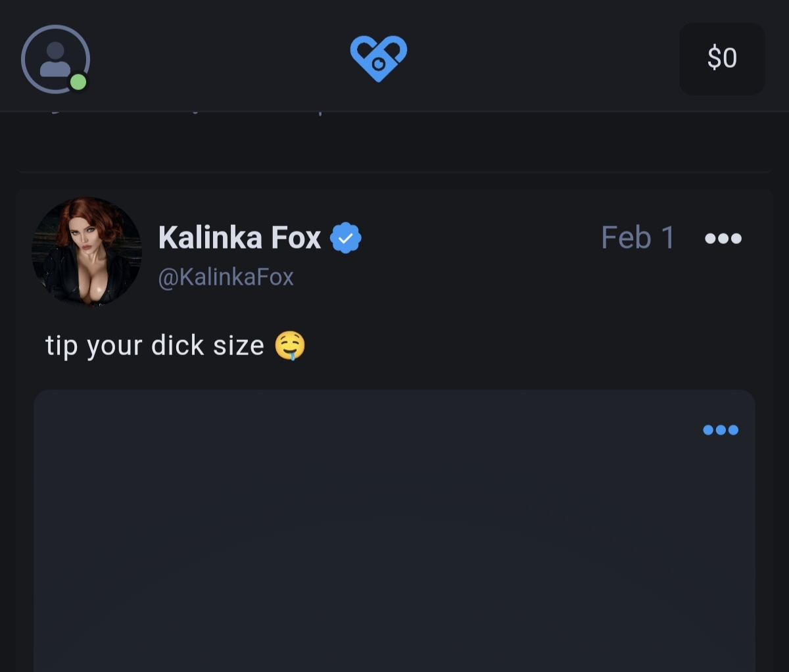Expand the blue three-dot media options menu

point(721,430)
